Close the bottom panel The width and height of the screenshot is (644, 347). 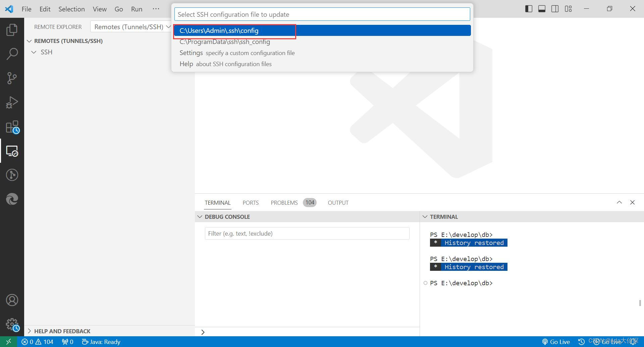632,202
